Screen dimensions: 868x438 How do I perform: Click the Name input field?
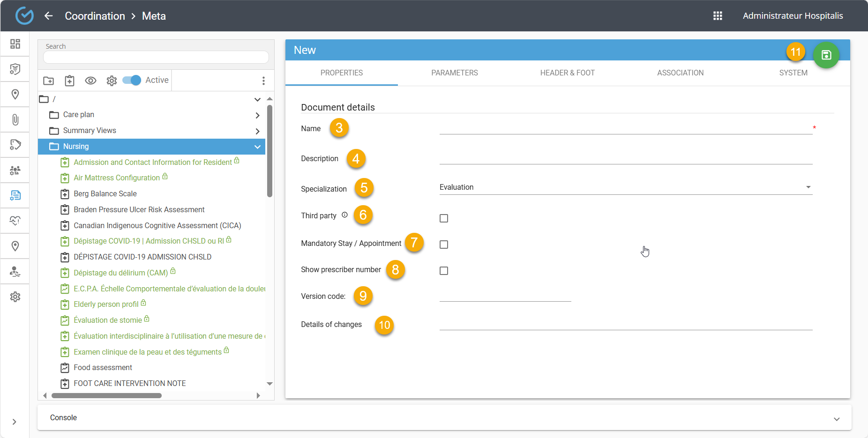pyautogui.click(x=625, y=128)
